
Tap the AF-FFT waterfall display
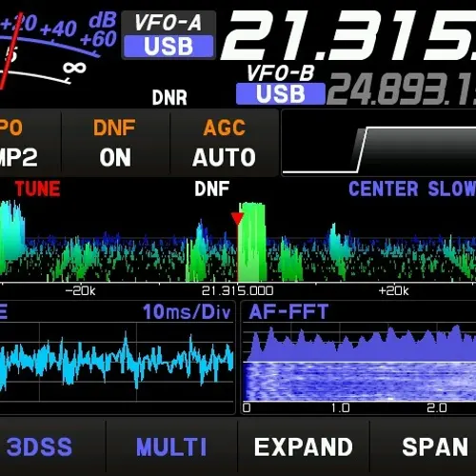359,382
